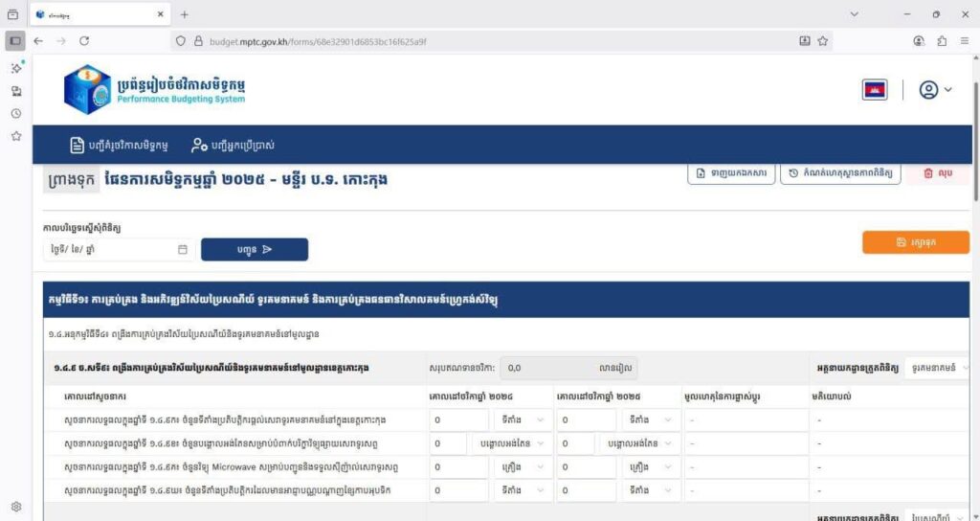The width and height of the screenshot is (980, 521).
Task: Open Firefox history from the sidebar
Action: 16,114
